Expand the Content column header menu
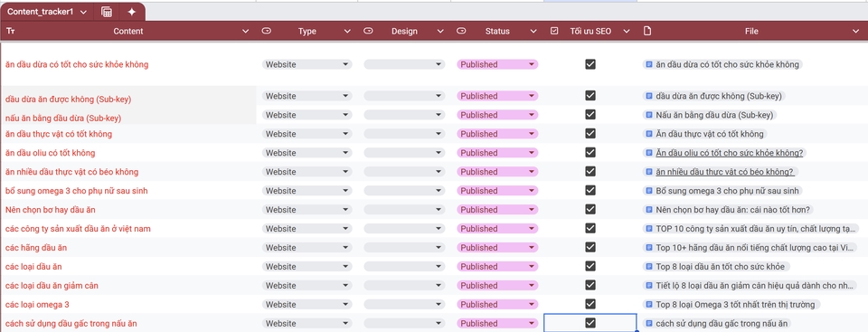 tap(246, 32)
